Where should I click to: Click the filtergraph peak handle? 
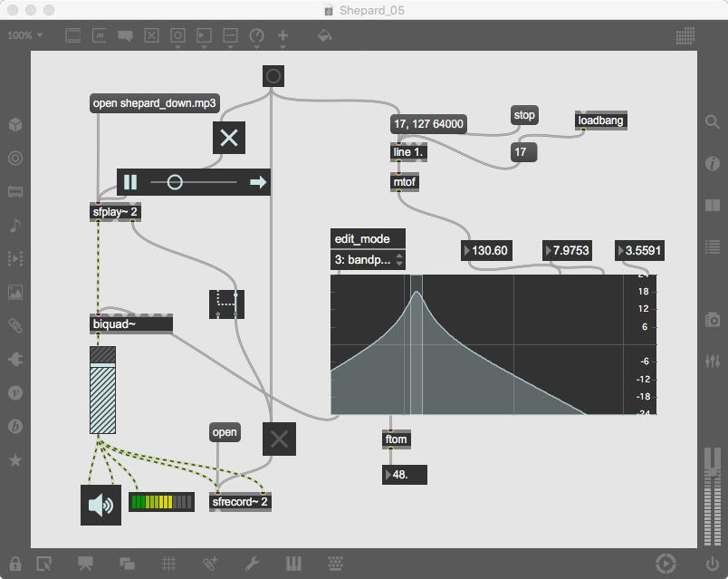click(417, 292)
